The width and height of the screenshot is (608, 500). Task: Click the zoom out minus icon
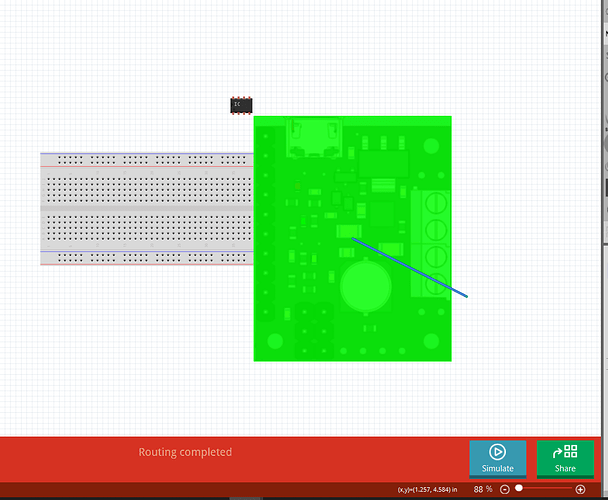click(x=505, y=489)
